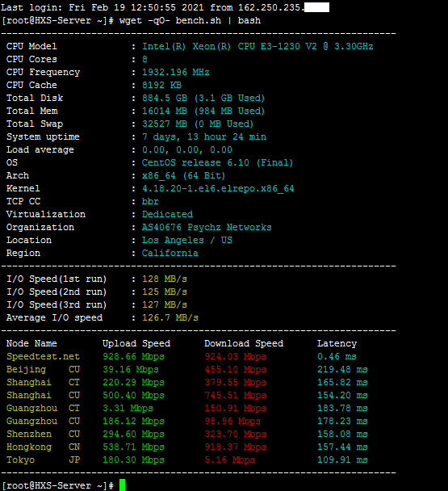Click Shanghai CU download '745.51 Mbps'

(x=236, y=395)
